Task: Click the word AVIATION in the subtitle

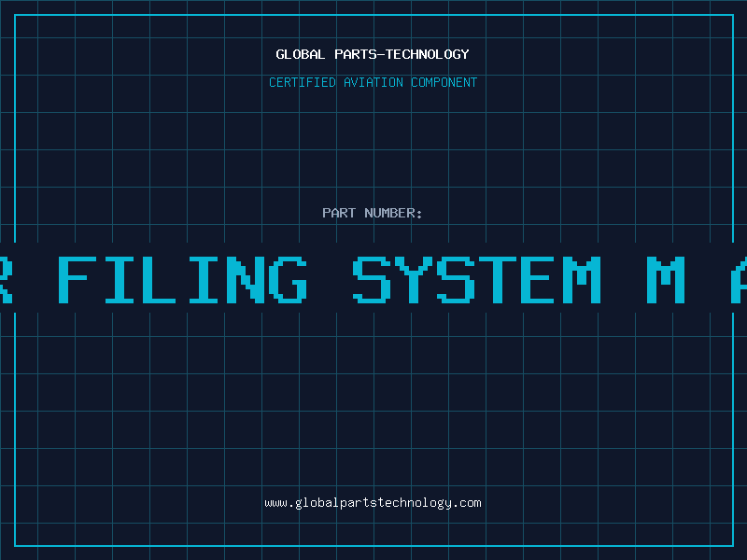Action: [373, 82]
